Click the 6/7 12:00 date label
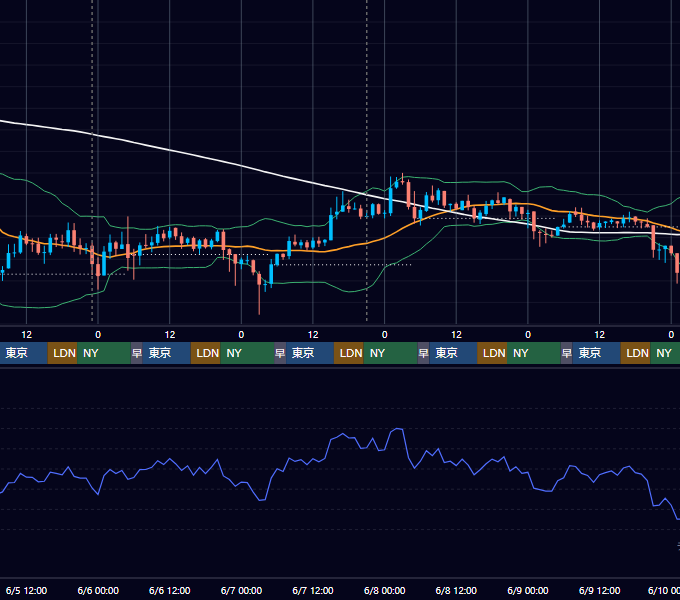 [x=313, y=590]
